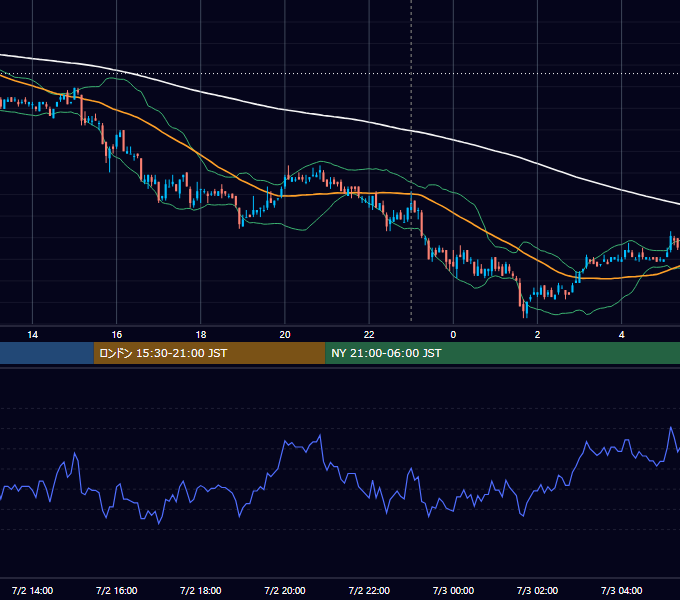Click the blue session bar before London
Image resolution: width=680 pixels, height=600 pixels.
[x=46, y=353]
